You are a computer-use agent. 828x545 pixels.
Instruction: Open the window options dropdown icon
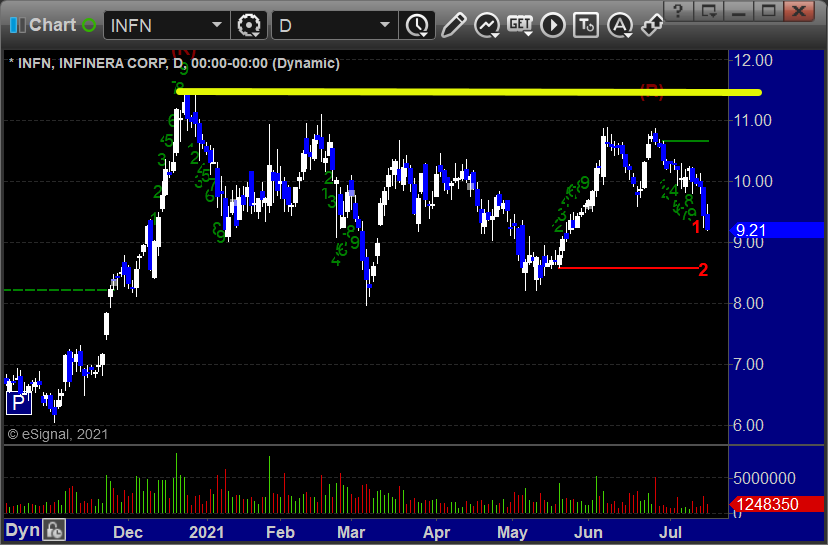(709, 11)
